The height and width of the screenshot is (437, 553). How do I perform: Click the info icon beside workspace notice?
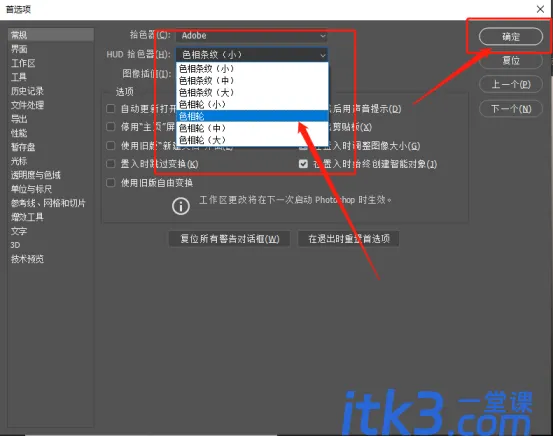point(181,206)
